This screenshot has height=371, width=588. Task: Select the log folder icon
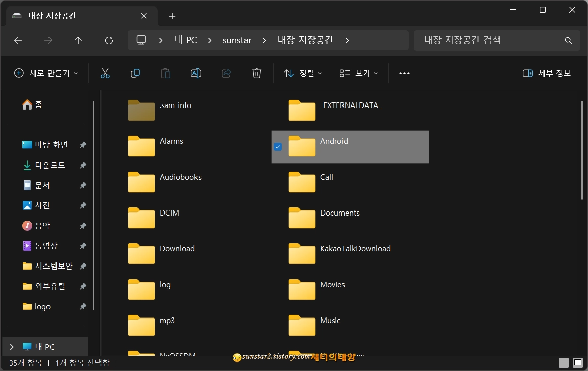coord(141,289)
